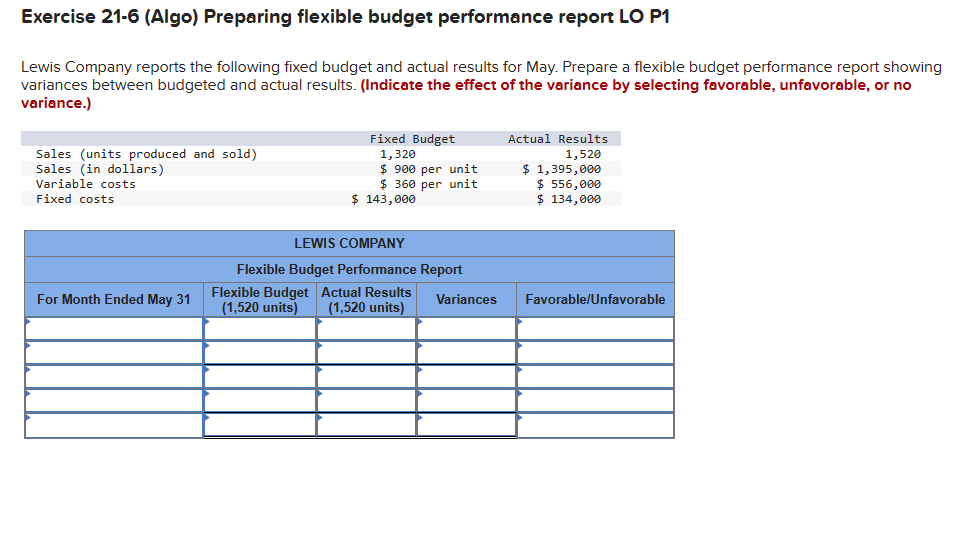Click the 'Flexible Budget Performance Report' header
The width and height of the screenshot is (972, 552).
349,269
